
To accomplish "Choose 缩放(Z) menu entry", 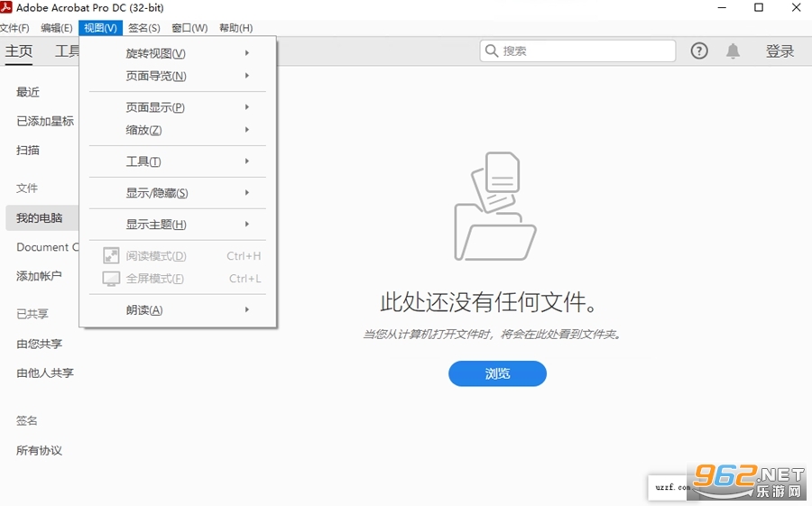I will point(178,130).
